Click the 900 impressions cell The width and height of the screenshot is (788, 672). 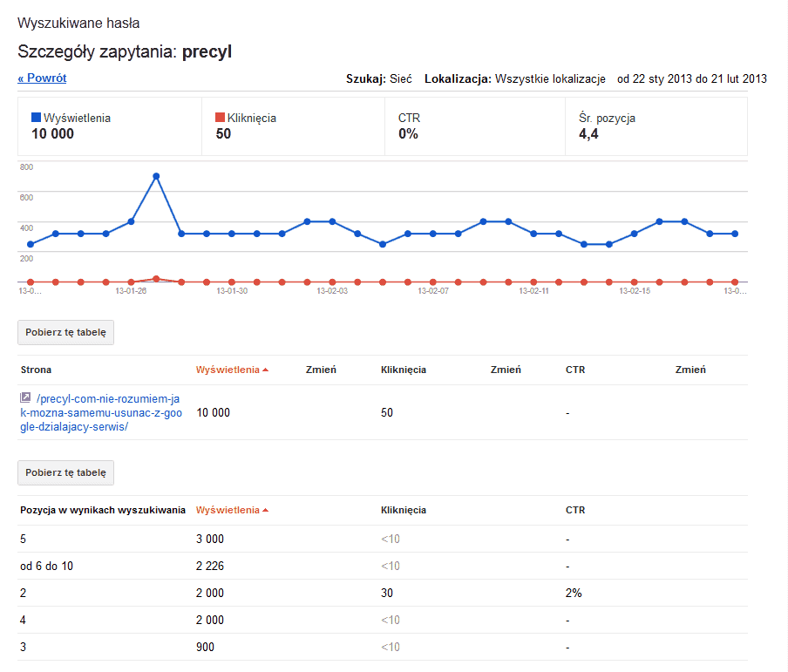click(205, 647)
